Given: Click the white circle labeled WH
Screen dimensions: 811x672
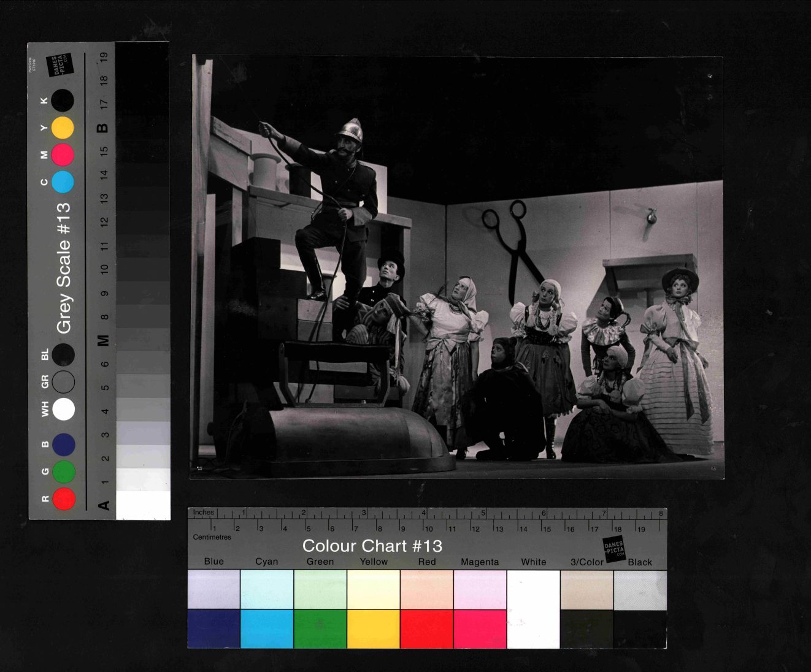Looking at the screenshot, I should pos(64,409).
